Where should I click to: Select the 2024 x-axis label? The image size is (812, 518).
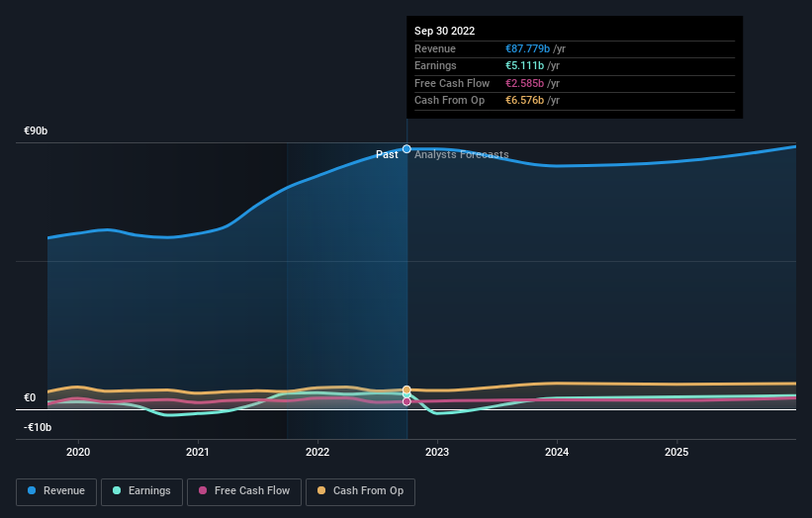click(x=557, y=452)
